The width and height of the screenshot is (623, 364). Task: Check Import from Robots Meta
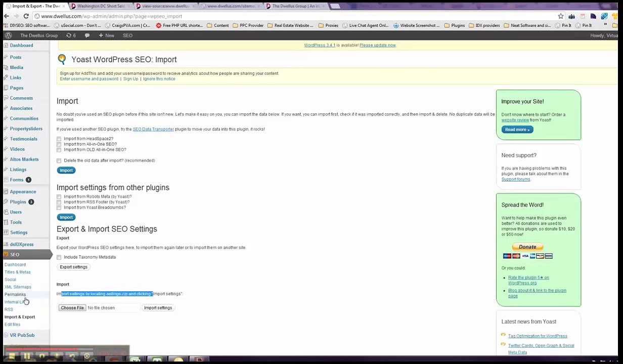tap(59, 197)
